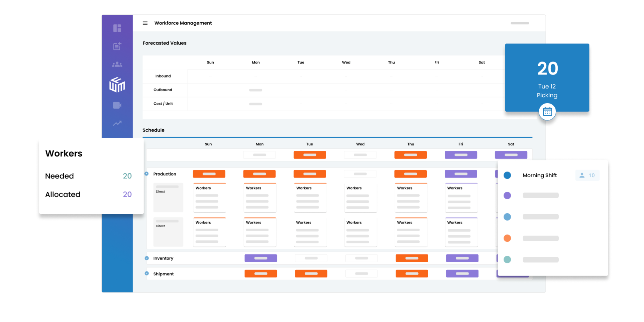
Task: Click the Production Sun orange badge
Action: click(x=209, y=174)
